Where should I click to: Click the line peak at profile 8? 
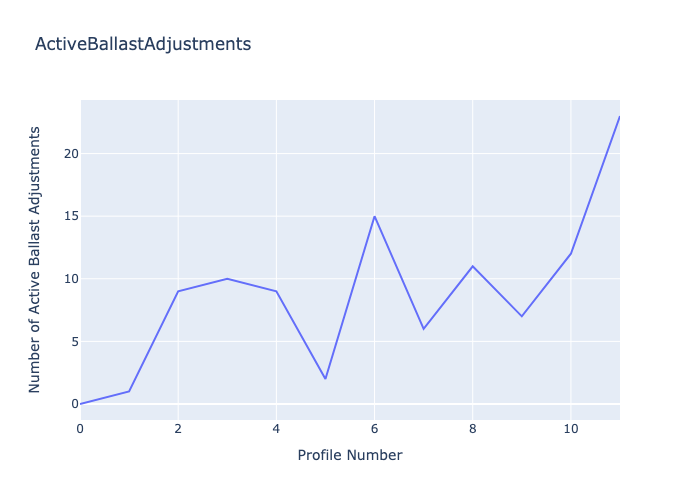tap(472, 266)
